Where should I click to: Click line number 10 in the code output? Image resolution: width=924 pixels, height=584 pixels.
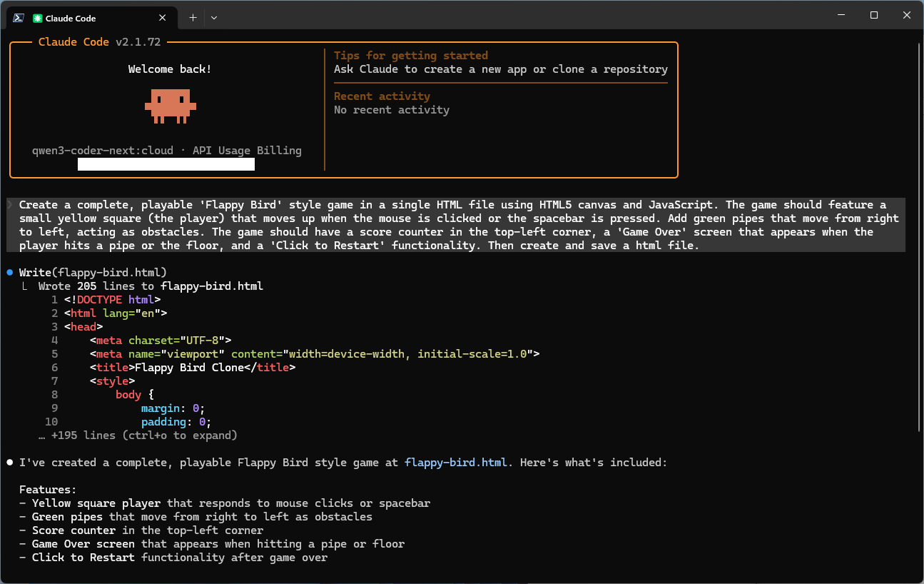click(x=51, y=421)
